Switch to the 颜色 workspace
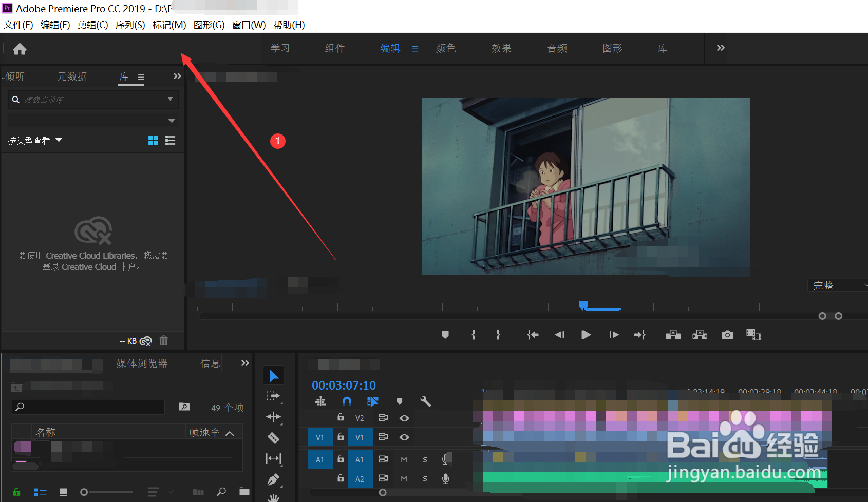The height and width of the screenshot is (502, 868). (446, 48)
